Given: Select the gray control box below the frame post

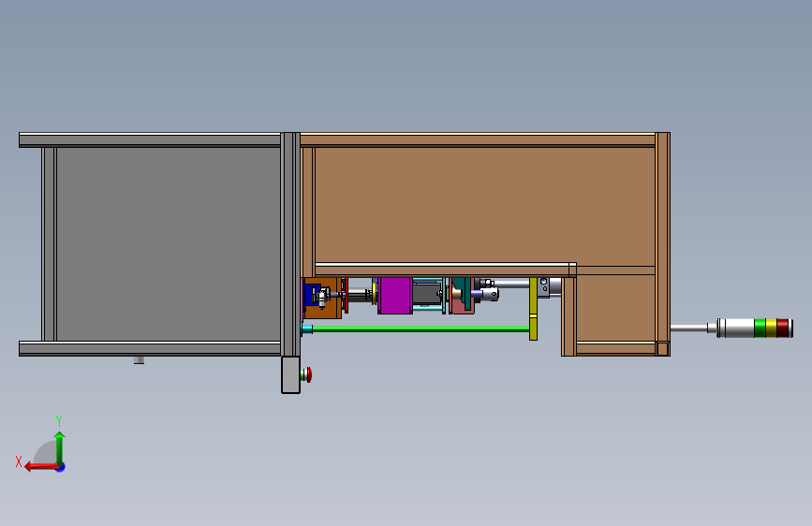Looking at the screenshot, I should pos(290,374).
